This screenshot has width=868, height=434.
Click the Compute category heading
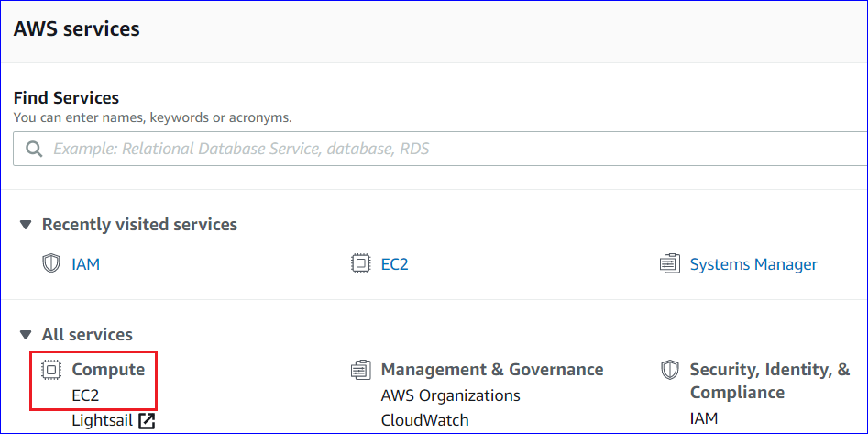108,370
